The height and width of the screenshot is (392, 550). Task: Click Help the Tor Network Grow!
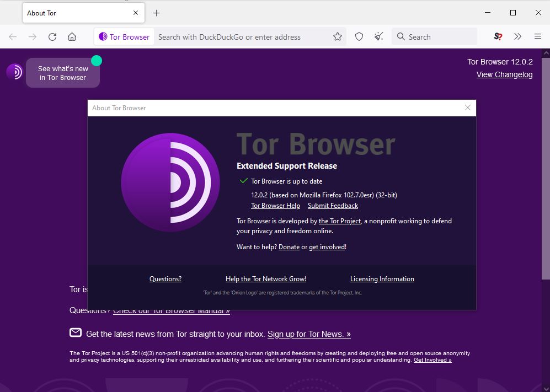[x=266, y=279]
